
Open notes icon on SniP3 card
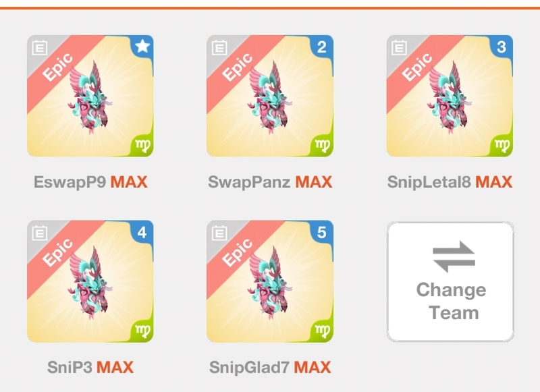point(40,233)
